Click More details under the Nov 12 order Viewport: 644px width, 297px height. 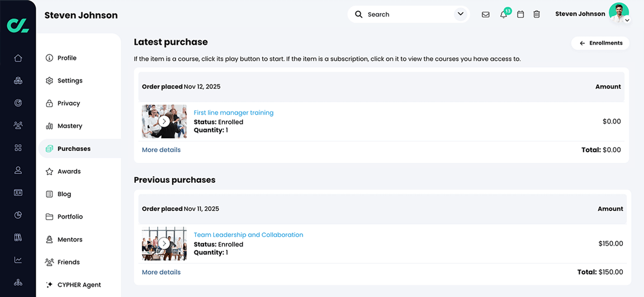point(161,150)
